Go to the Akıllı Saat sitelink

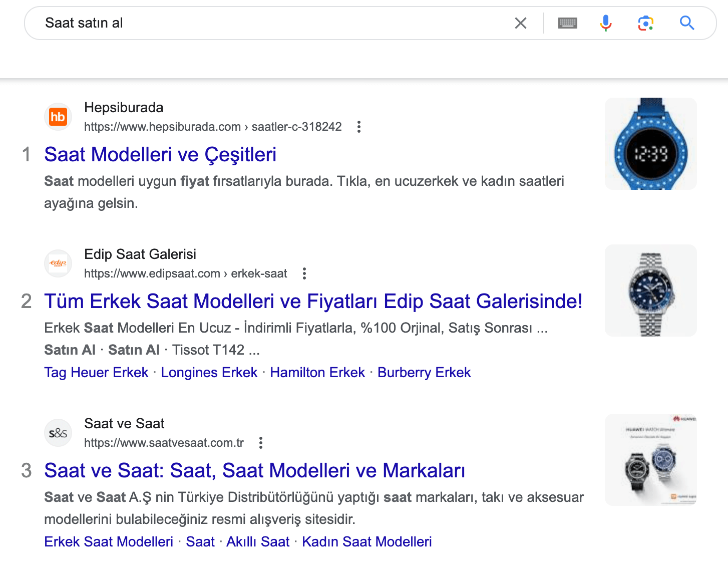[258, 542]
